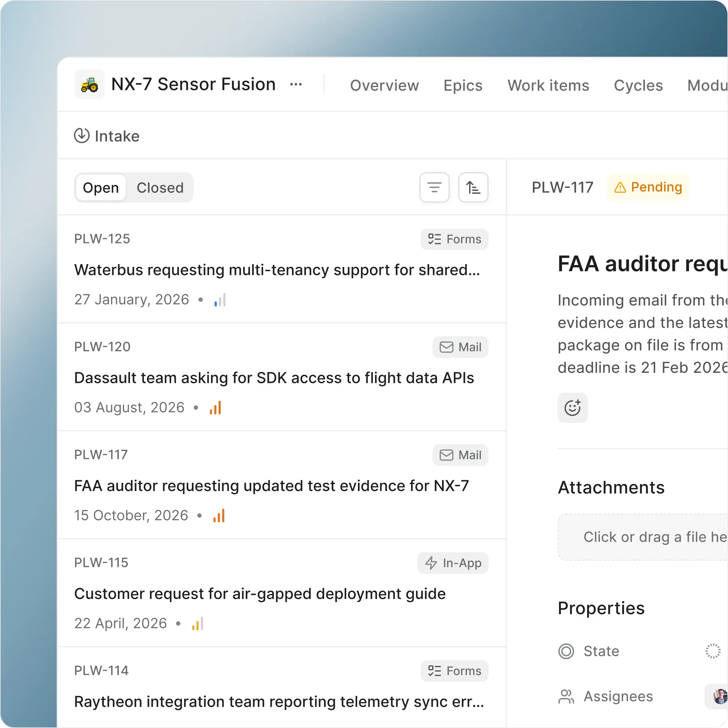Click the Intake breadcrumb label
The image size is (728, 728).
(x=117, y=136)
